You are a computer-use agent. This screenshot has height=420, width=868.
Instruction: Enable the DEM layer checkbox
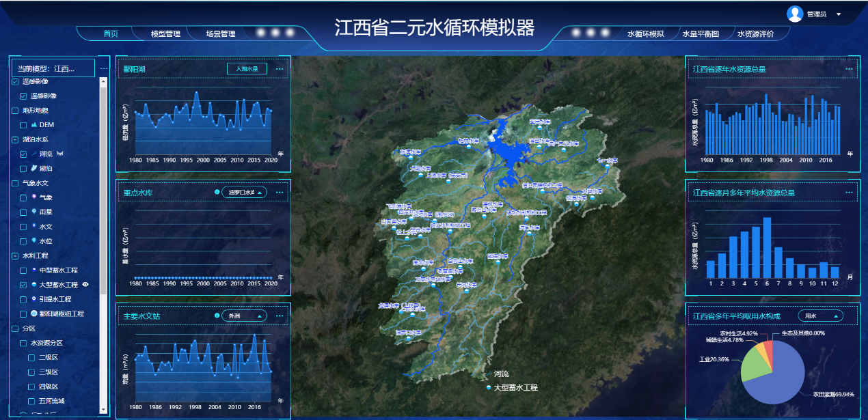pyautogui.click(x=23, y=125)
